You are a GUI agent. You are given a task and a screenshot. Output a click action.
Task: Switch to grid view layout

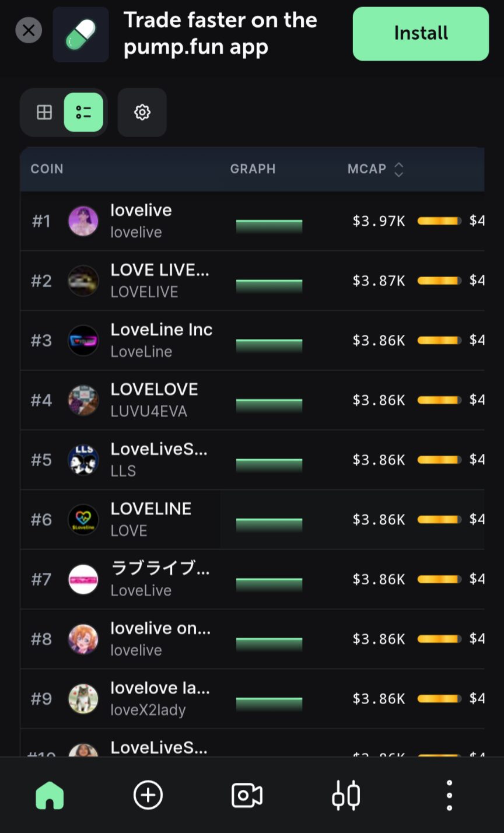pos(44,112)
